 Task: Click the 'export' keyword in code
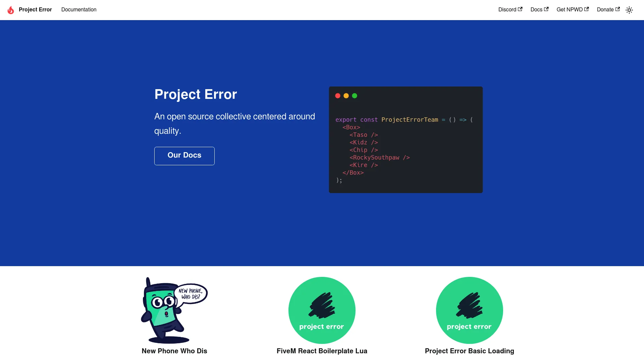(346, 120)
